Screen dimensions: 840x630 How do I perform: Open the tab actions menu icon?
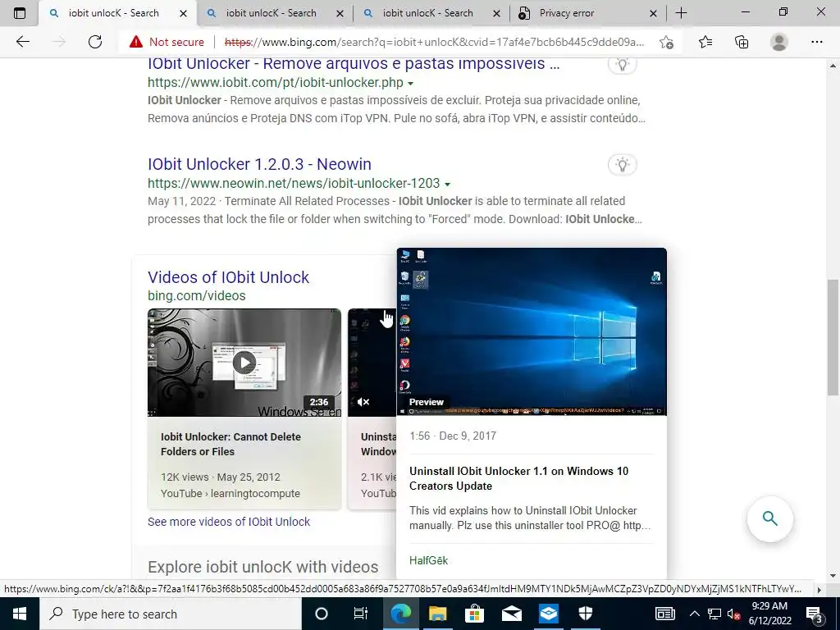click(x=20, y=13)
